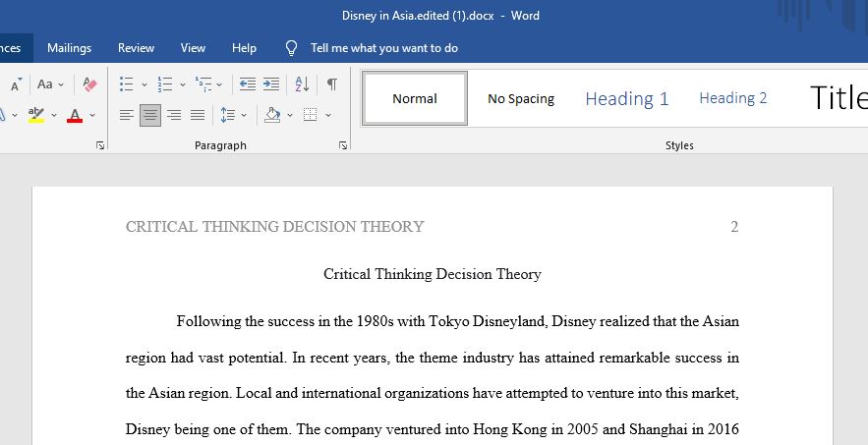Image resolution: width=868 pixels, height=445 pixels.
Task: Click the word Shanghai in the document
Action: (x=659, y=429)
